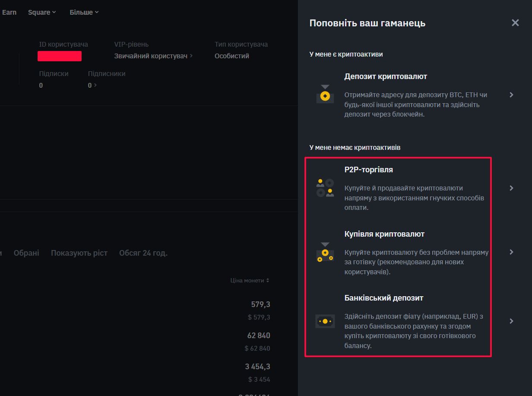
Task: Open Банківський депозит via its right chevron
Action: [x=511, y=321]
